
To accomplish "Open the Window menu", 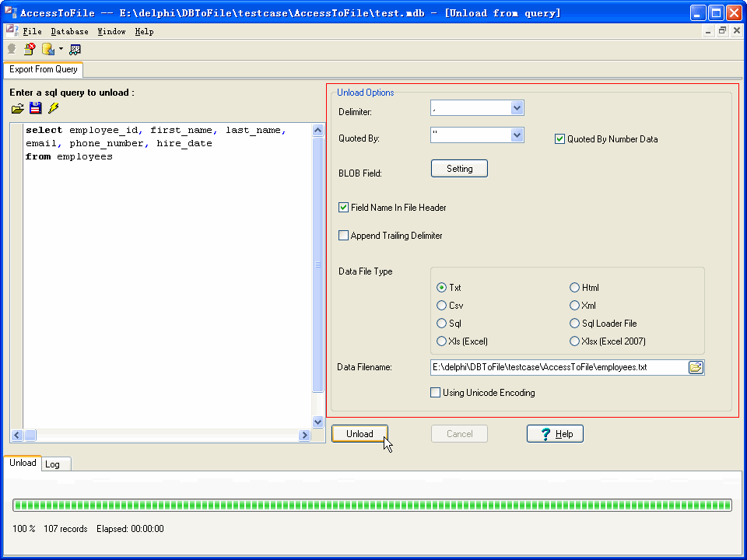I will tap(111, 31).
